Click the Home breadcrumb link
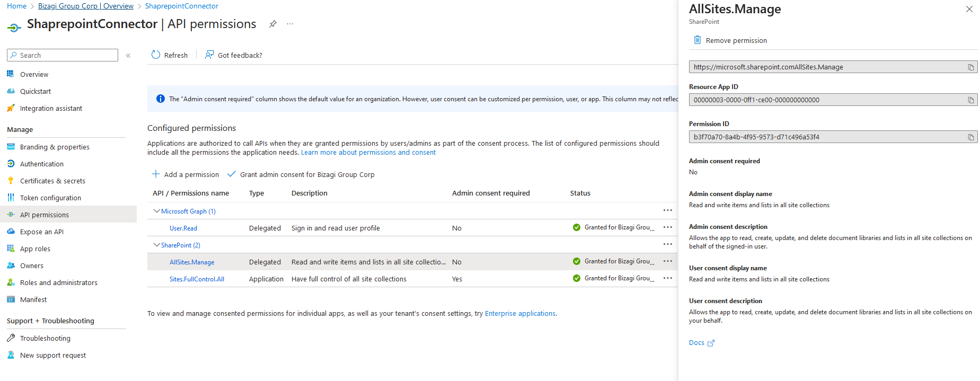Image resolution: width=980 pixels, height=381 pixels. (x=16, y=6)
